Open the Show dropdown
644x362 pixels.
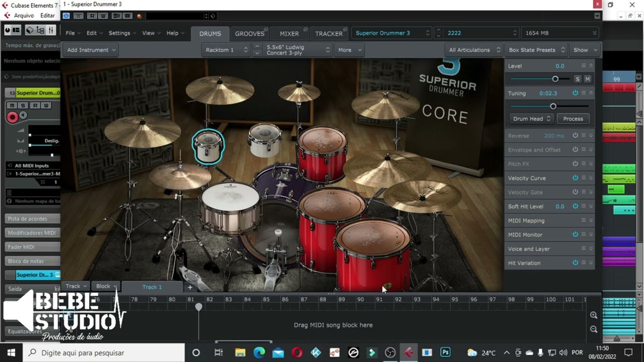point(585,50)
